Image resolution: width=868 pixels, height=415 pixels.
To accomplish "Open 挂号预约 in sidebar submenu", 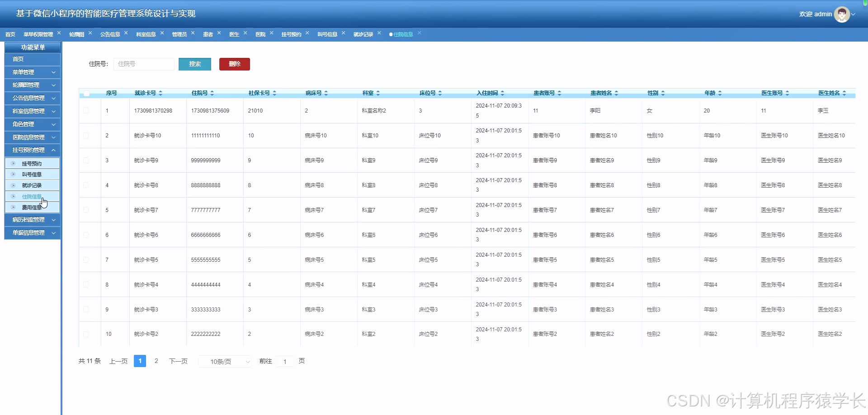I will [x=33, y=164].
